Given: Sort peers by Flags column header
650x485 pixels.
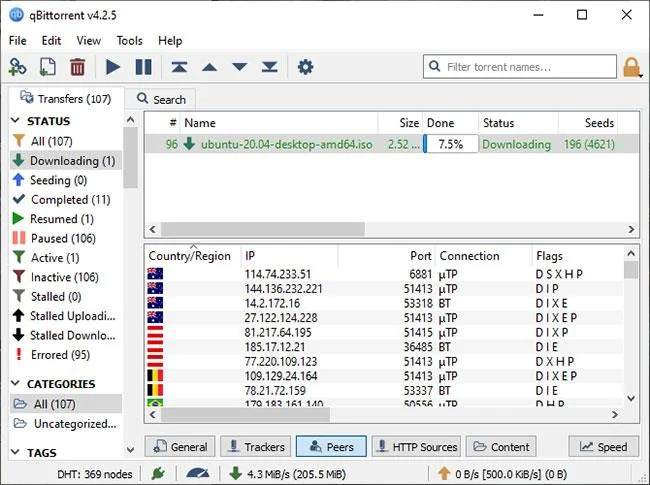Looking at the screenshot, I should click(577, 256).
